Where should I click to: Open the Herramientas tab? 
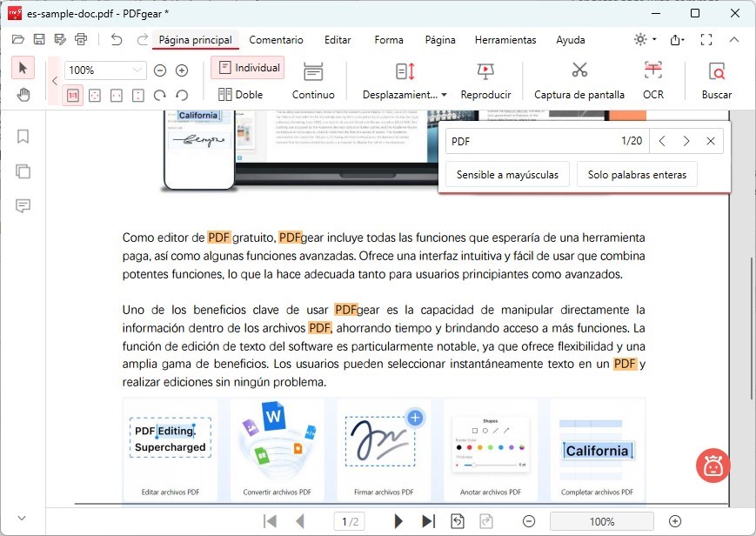[x=505, y=40]
